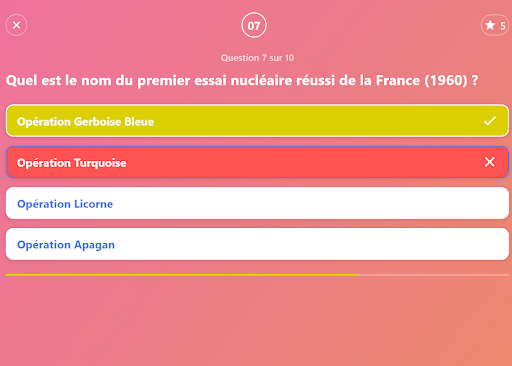Choose the answer Opération Apagan

(x=257, y=244)
